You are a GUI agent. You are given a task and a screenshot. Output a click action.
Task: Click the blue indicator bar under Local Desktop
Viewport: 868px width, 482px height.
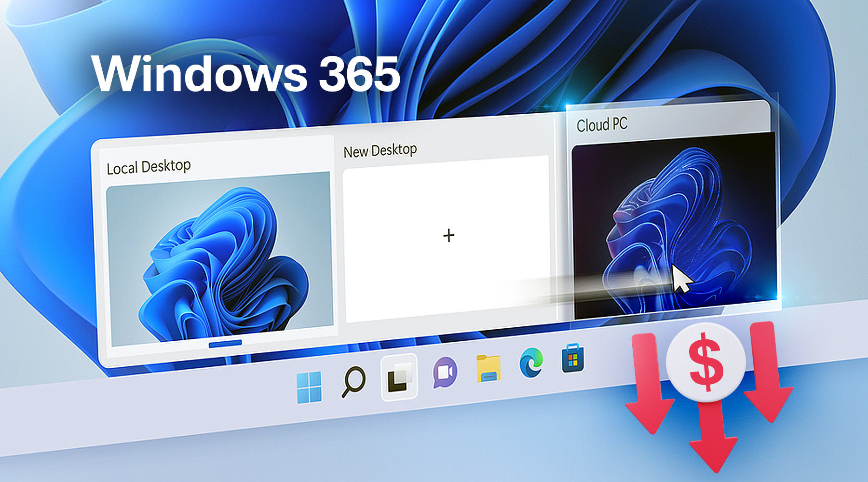pos(225,343)
